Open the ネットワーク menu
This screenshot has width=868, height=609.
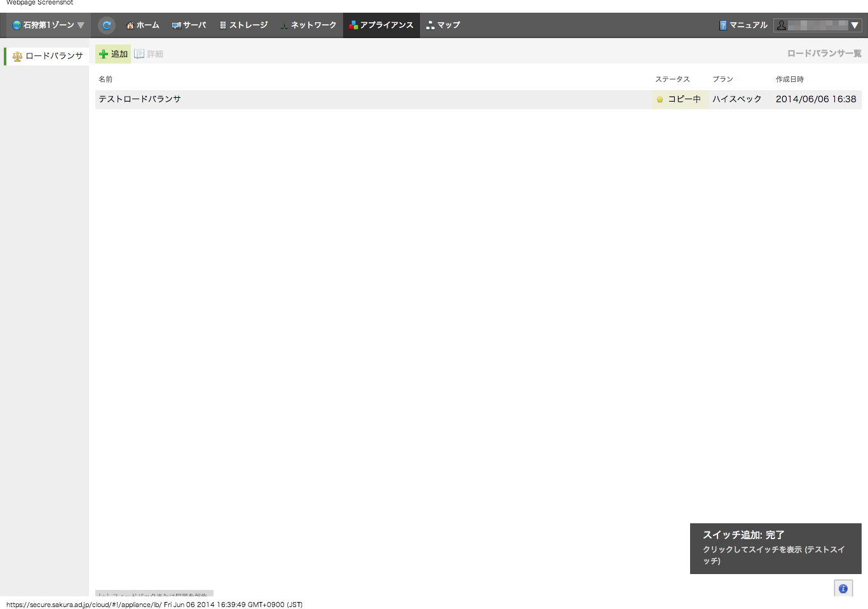309,25
